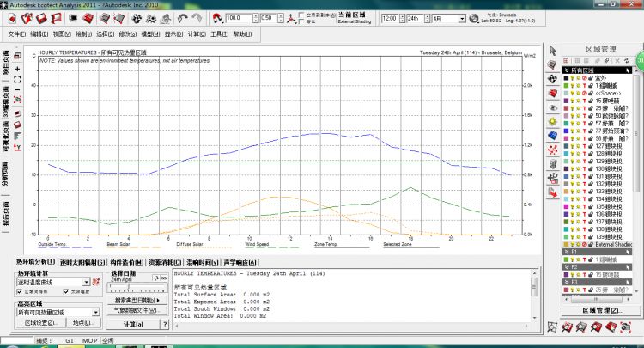The image size is (644, 348).
Task: Open the month 4月 dropdown
Action: (462, 19)
